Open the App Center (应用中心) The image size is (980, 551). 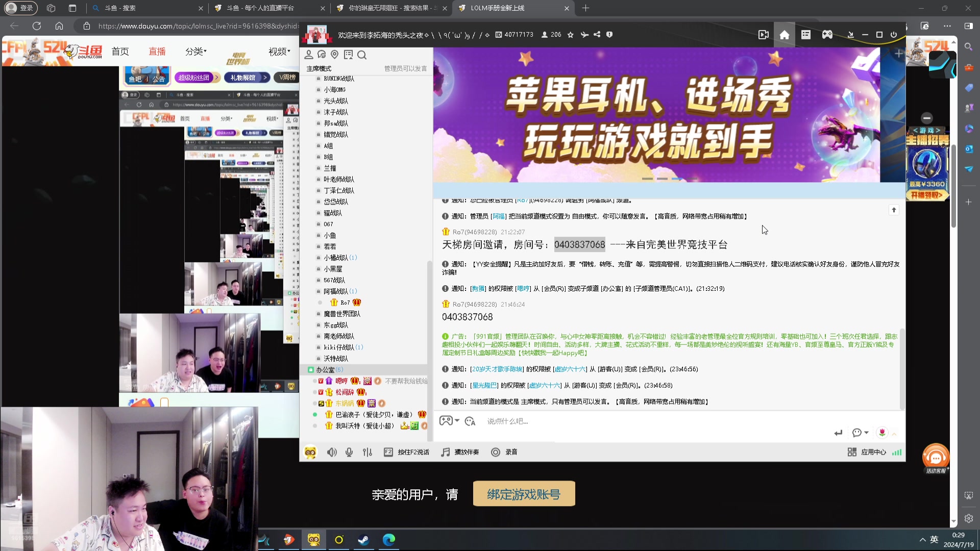click(x=867, y=452)
